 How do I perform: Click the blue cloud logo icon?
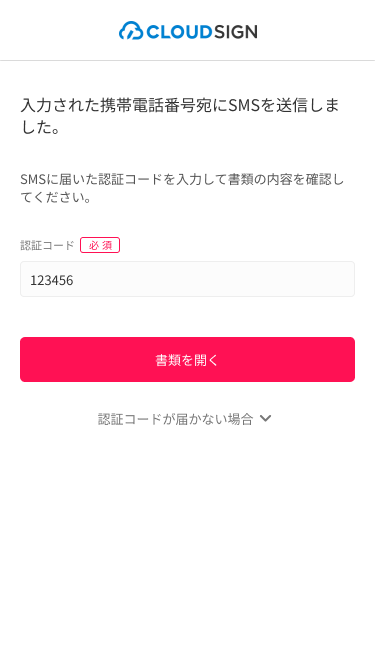[x=131, y=31]
